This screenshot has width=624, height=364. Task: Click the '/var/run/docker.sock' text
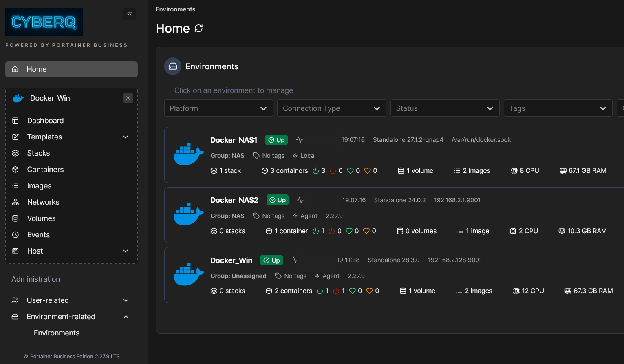pos(481,140)
